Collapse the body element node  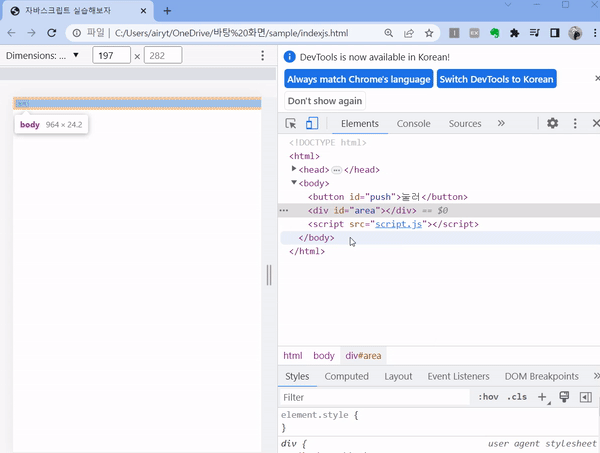293,183
